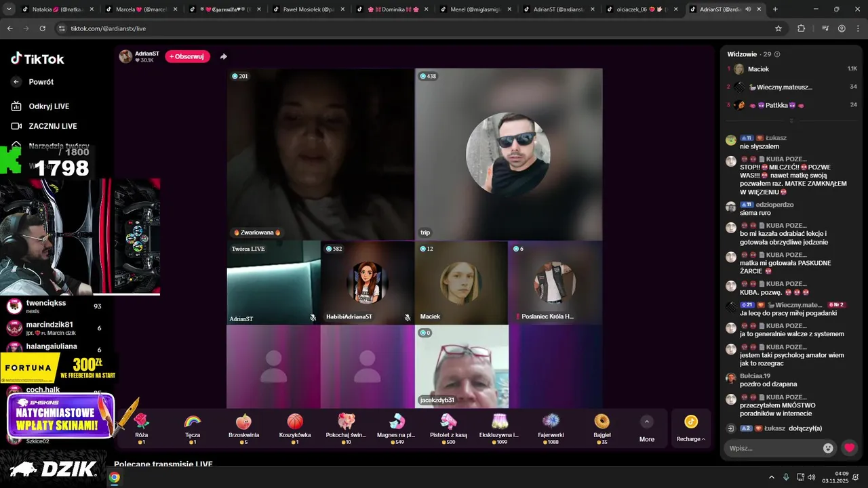Open the Odkryj LIVE section
868x488 pixels.
tap(49, 106)
